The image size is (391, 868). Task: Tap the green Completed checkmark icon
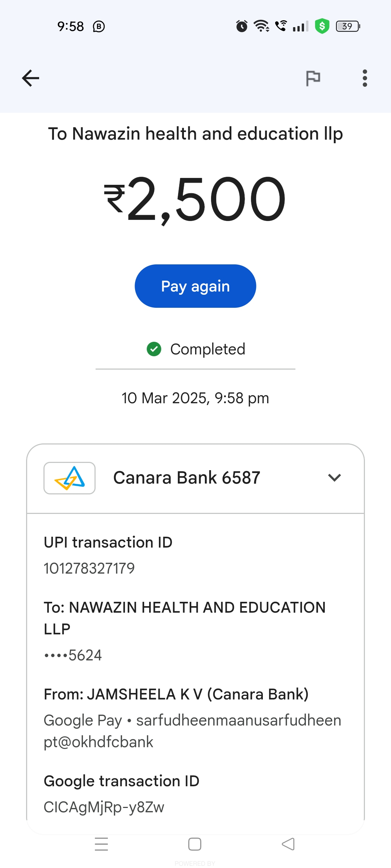pos(154,349)
